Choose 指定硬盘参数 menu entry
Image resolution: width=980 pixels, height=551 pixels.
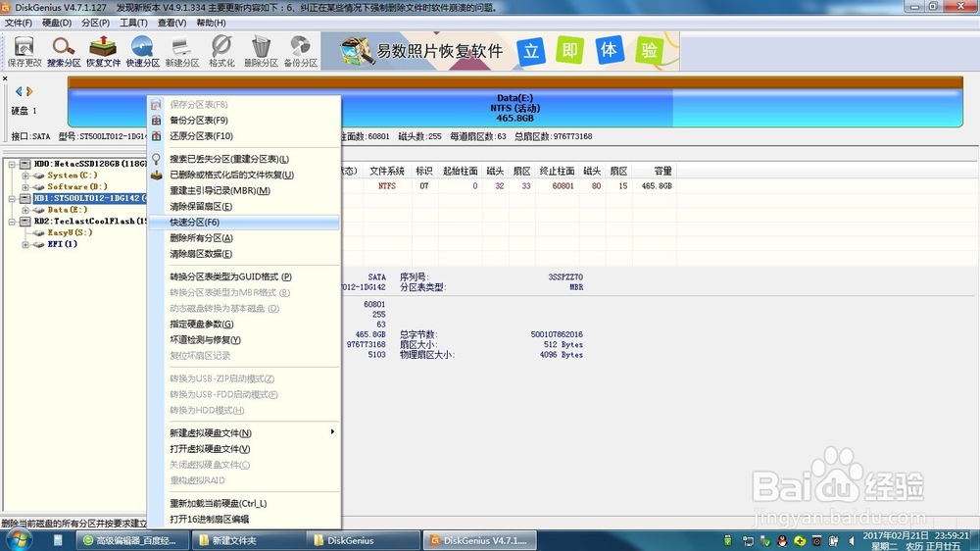click(x=244, y=324)
